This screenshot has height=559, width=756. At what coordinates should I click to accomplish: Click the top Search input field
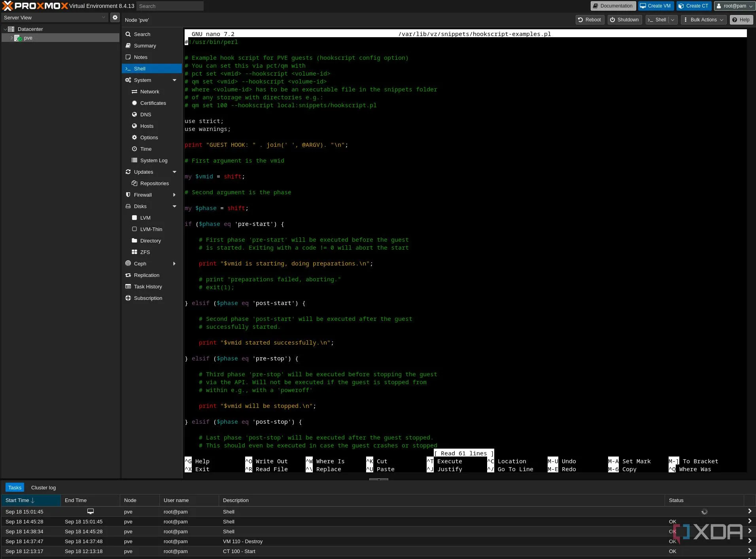tap(170, 6)
